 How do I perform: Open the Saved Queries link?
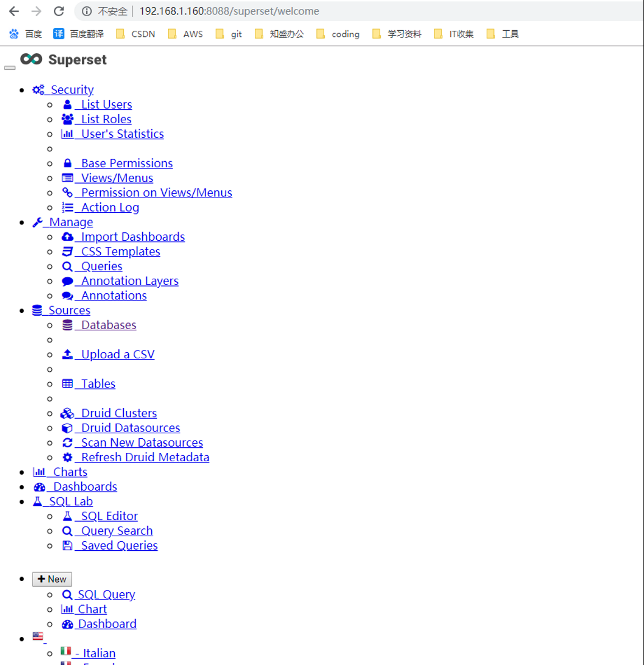click(119, 546)
